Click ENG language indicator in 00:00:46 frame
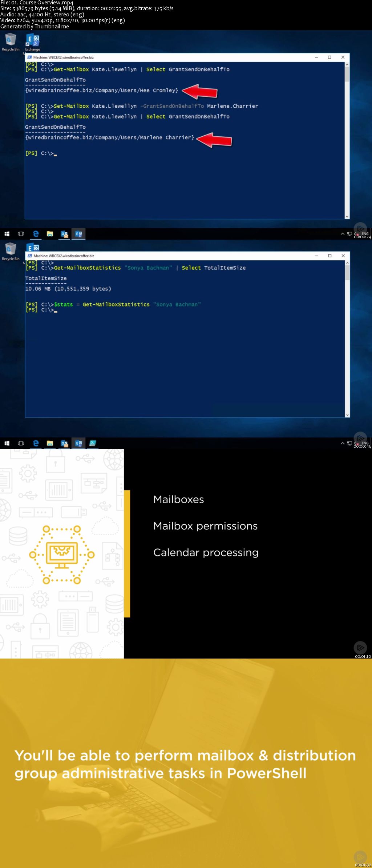Screen dimensions: 372x868 point(365,443)
